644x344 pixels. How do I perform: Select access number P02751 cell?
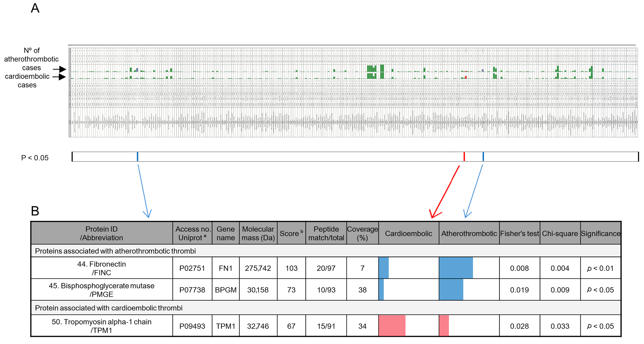pyautogui.click(x=192, y=268)
